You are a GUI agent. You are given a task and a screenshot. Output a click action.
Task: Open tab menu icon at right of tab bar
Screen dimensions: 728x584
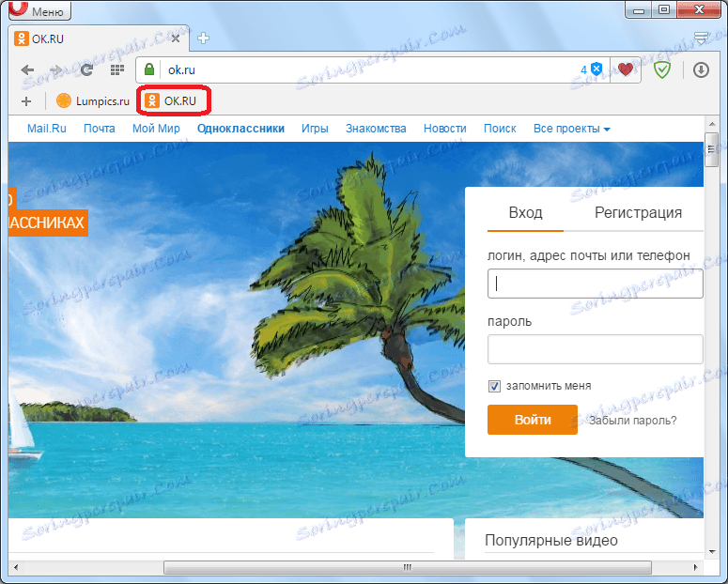(701, 38)
